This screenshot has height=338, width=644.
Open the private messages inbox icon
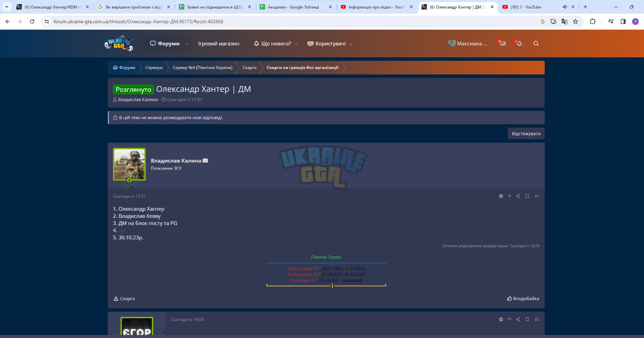502,43
